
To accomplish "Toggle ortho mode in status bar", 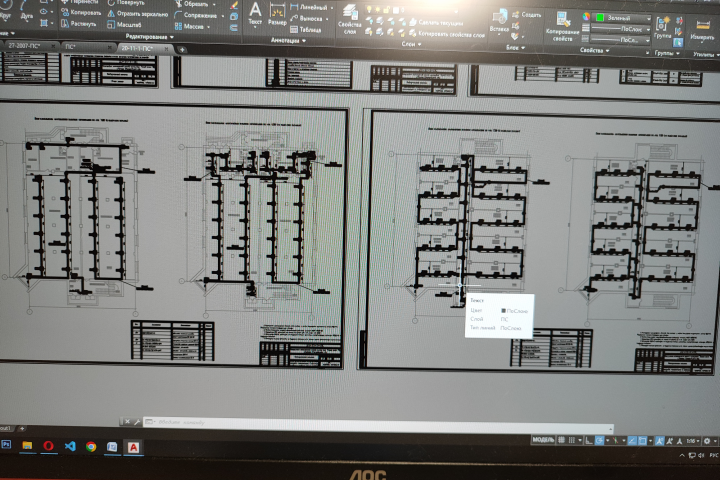I will [x=589, y=440].
